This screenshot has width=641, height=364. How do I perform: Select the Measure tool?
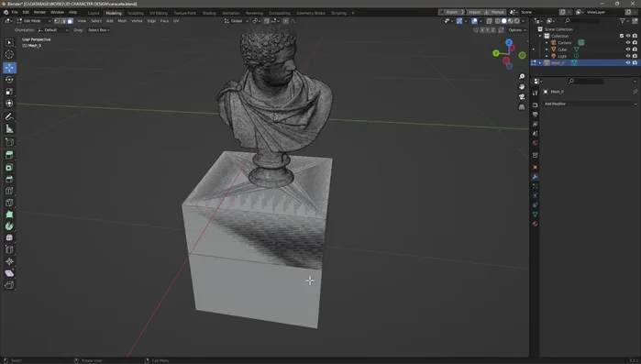9,129
